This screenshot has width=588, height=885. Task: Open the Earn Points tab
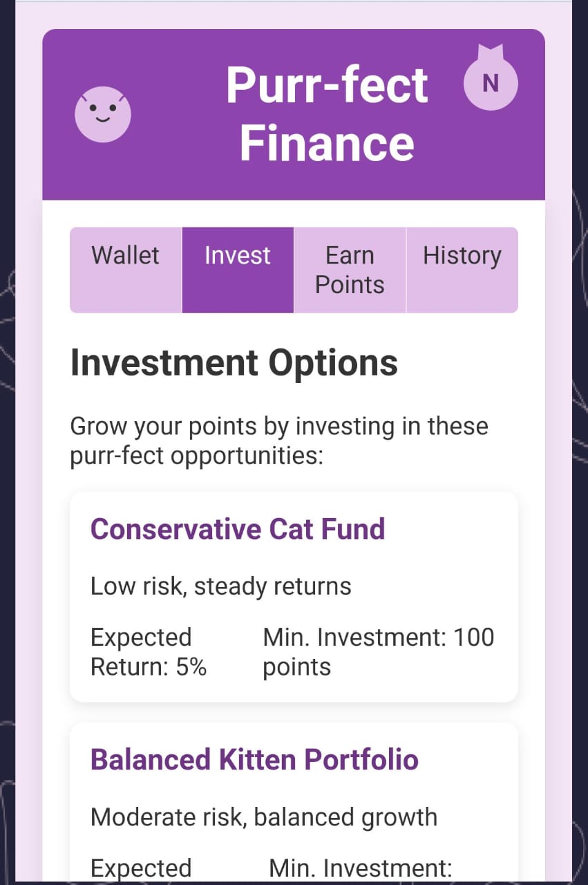coord(350,270)
